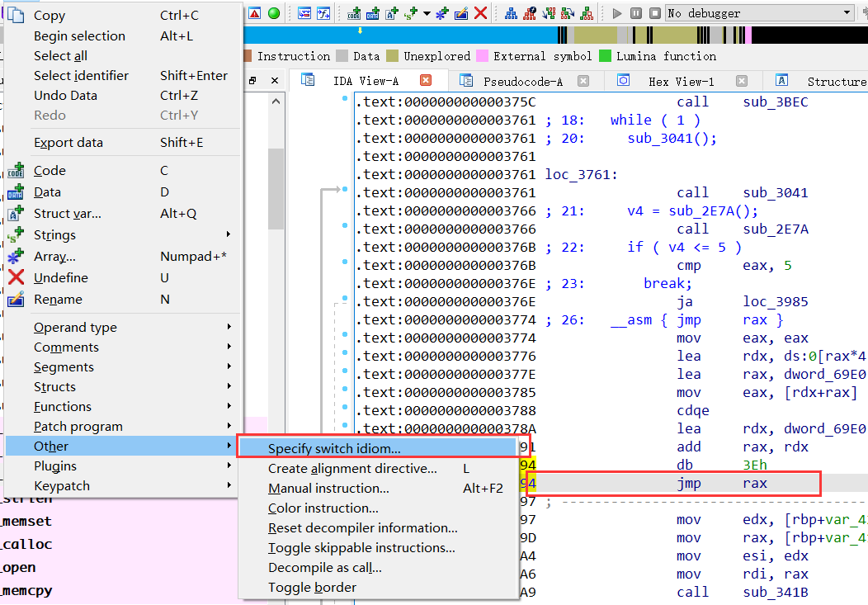Start process with the play button

tap(616, 13)
